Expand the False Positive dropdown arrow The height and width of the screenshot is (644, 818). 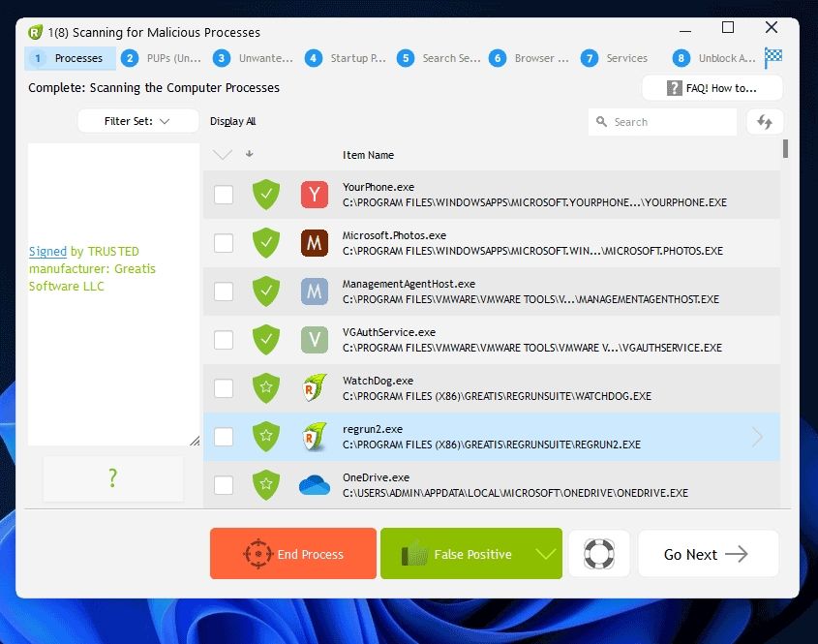click(545, 554)
